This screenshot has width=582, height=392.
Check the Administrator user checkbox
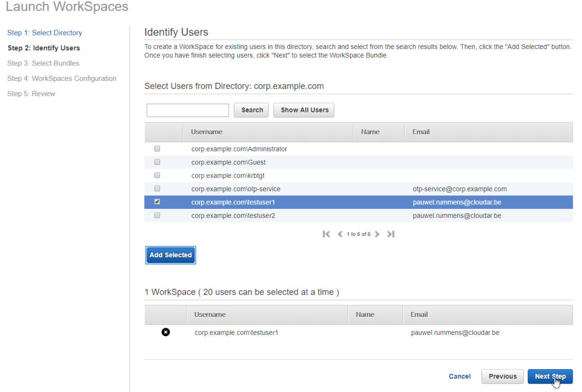[x=157, y=148]
